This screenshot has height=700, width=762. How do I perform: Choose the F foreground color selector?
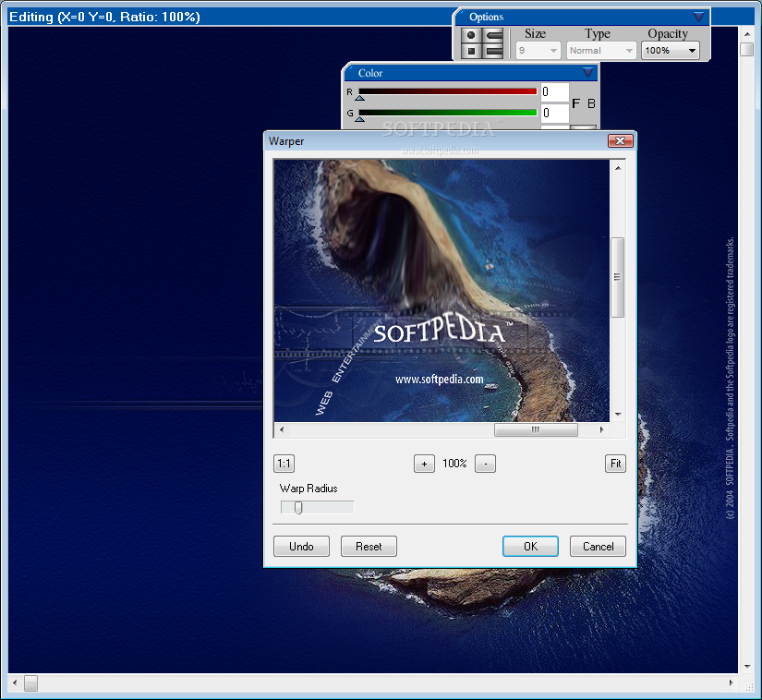click(x=575, y=103)
